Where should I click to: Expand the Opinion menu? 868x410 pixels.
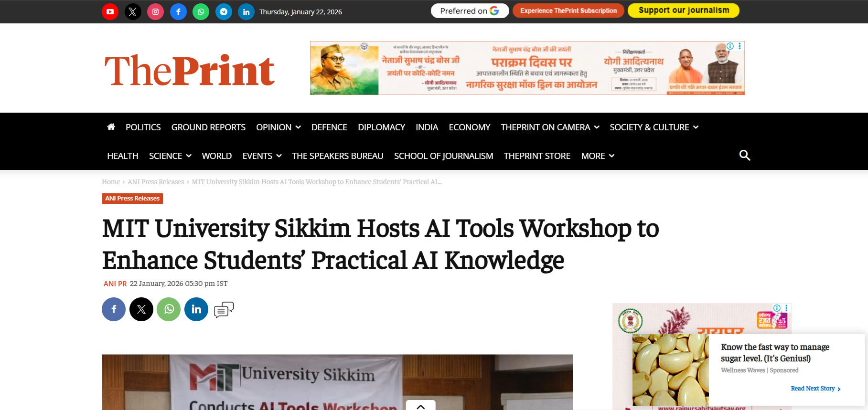click(279, 127)
